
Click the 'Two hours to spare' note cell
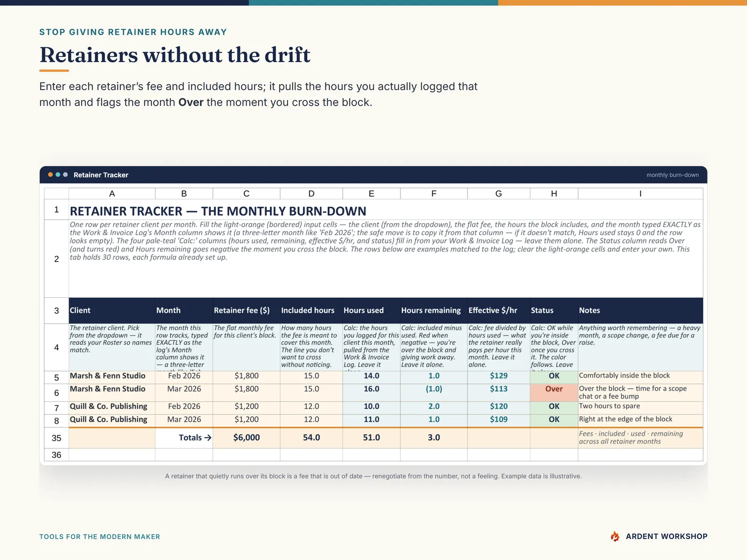click(x=641, y=408)
